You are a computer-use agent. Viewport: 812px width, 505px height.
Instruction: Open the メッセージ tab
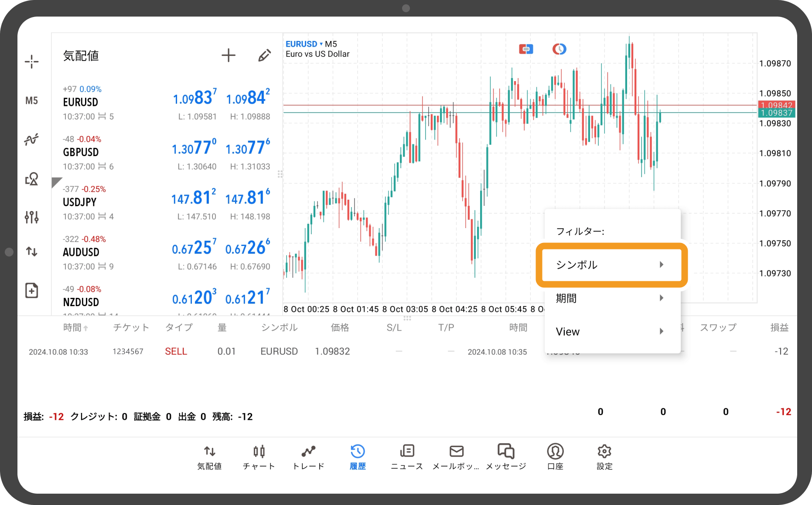tap(506, 457)
